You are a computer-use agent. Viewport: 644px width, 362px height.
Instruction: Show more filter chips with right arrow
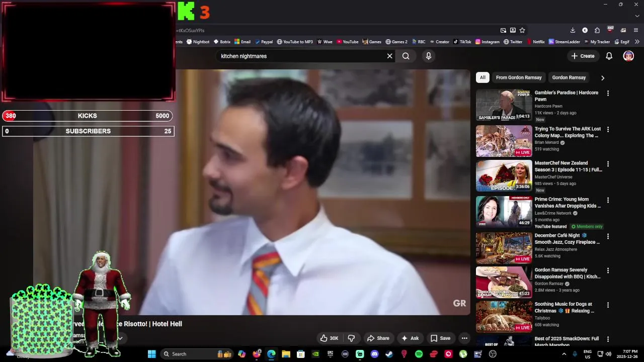[602, 78]
